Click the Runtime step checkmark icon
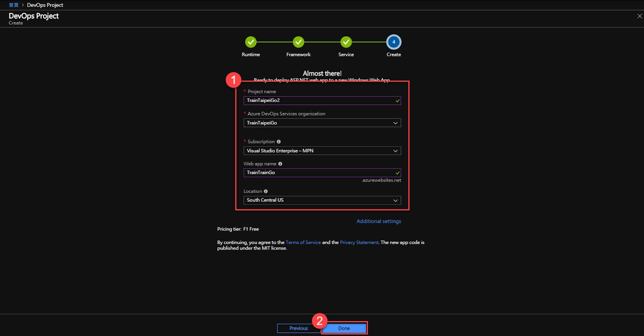The image size is (644, 336). 251,42
